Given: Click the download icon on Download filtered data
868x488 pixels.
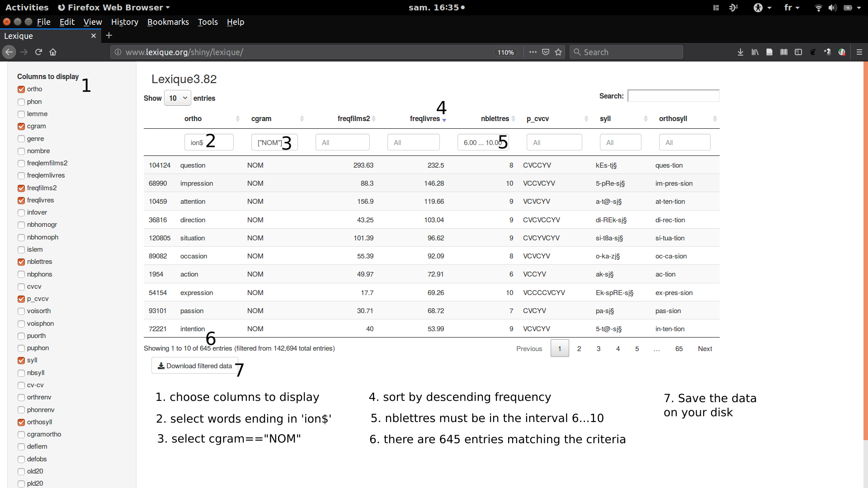Looking at the screenshot, I should [161, 366].
